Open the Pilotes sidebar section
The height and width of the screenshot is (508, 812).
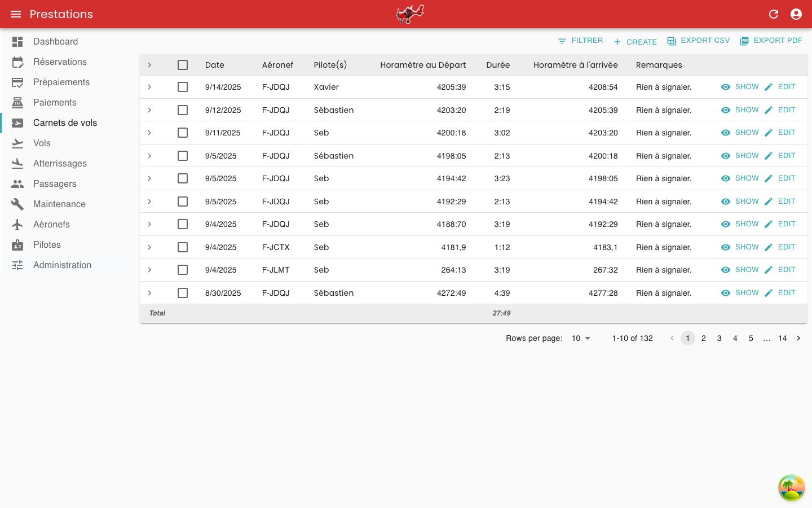point(47,245)
